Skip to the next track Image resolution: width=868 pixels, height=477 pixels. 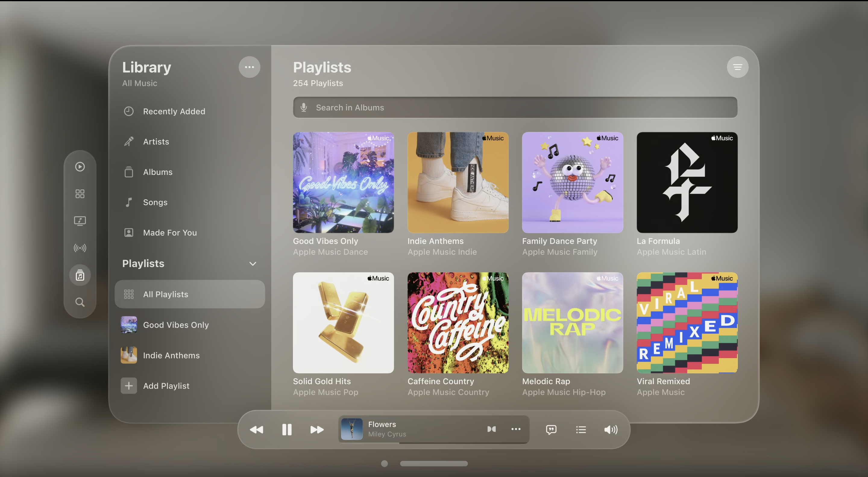(317, 429)
